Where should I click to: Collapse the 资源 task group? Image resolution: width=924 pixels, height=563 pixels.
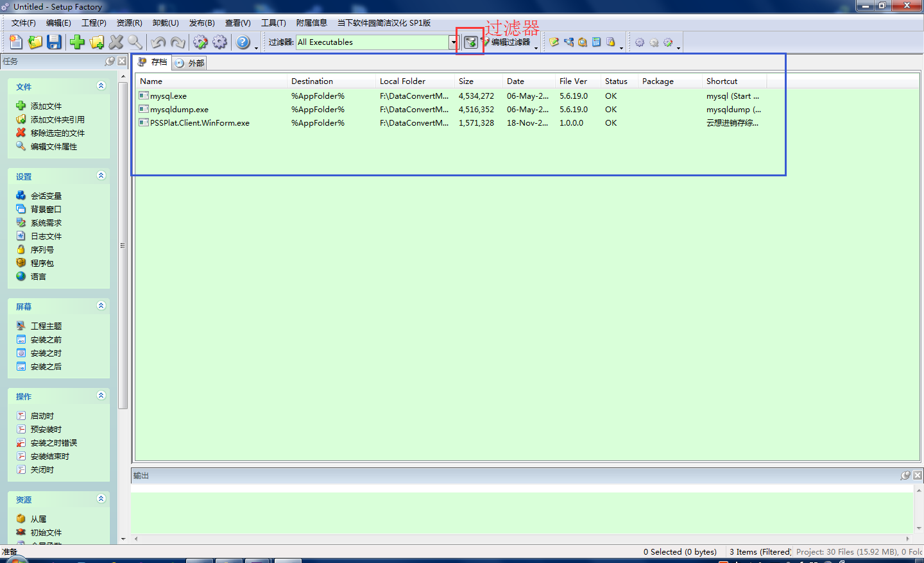tap(101, 499)
